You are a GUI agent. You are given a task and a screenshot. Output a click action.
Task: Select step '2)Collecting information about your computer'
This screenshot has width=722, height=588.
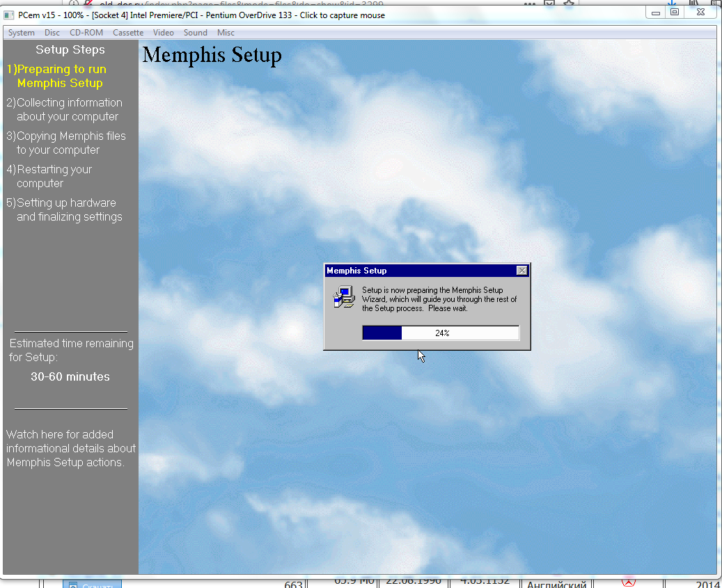pyautogui.click(x=65, y=109)
